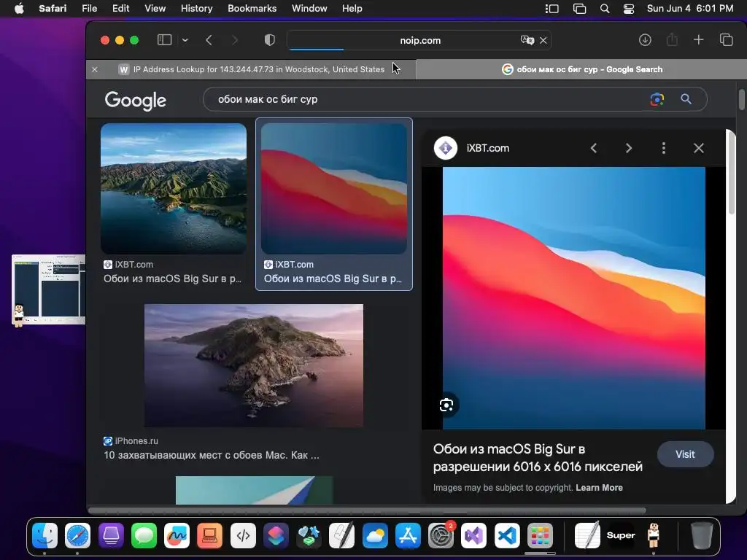Switch to IP Address Lookup tab
The height and width of the screenshot is (560, 747).
pyautogui.click(x=251, y=69)
